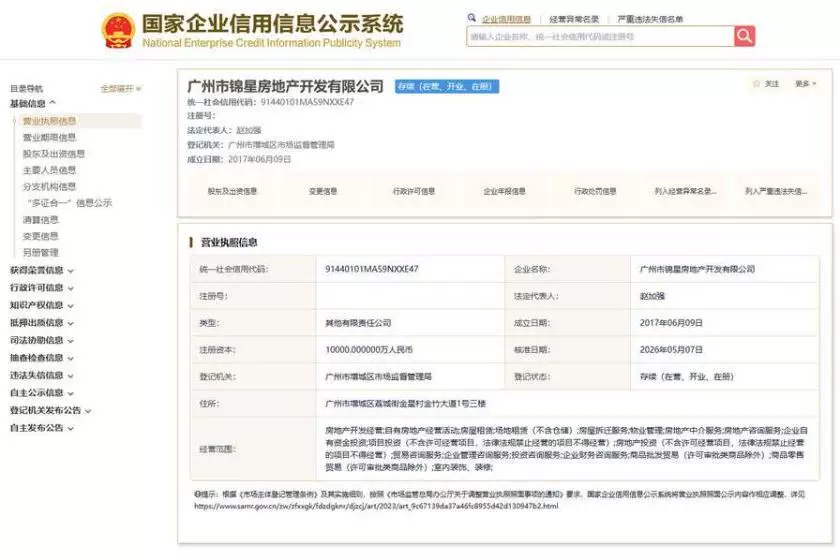Click the star icon beside 关注
The image size is (840, 560).
point(756,84)
